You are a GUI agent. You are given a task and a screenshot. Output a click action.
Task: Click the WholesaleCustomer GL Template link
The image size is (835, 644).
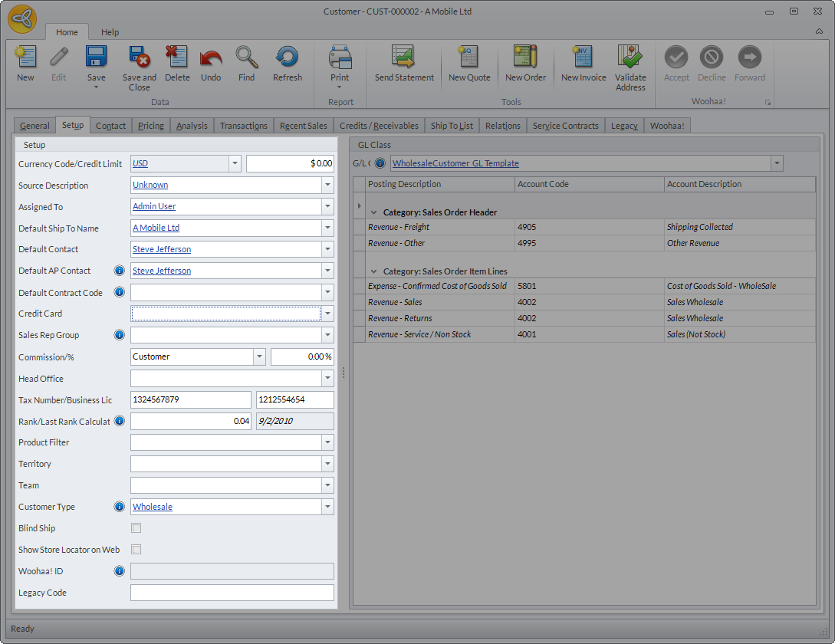(455, 163)
